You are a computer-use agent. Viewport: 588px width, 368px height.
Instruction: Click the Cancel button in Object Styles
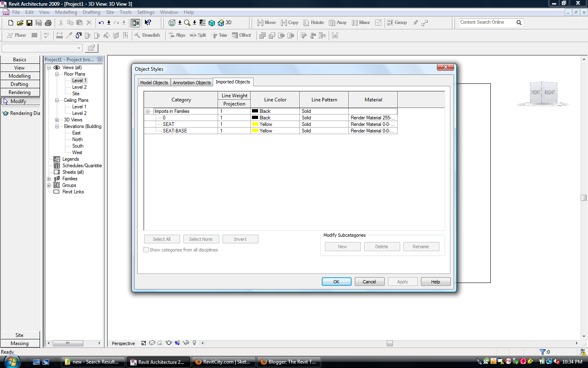tap(369, 282)
